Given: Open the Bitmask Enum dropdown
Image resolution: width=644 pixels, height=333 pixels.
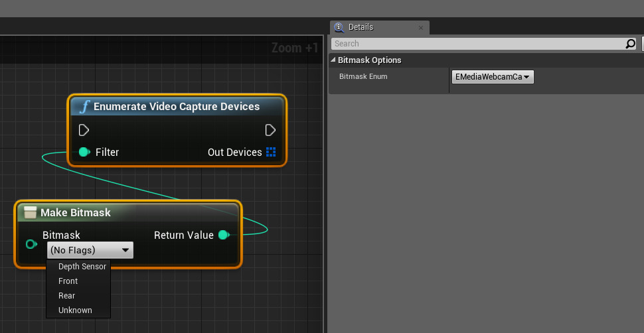Looking at the screenshot, I should tap(493, 77).
